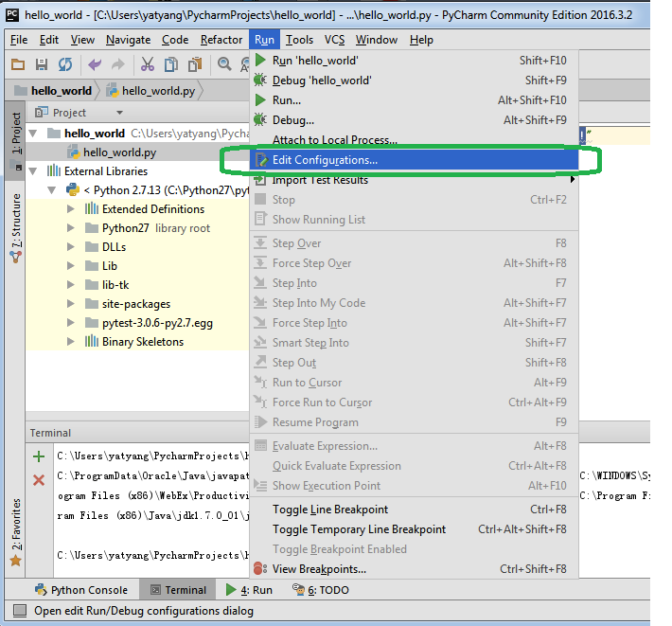Select hello_world.py in project tree
The width and height of the screenshot is (672, 626).
click(x=137, y=152)
